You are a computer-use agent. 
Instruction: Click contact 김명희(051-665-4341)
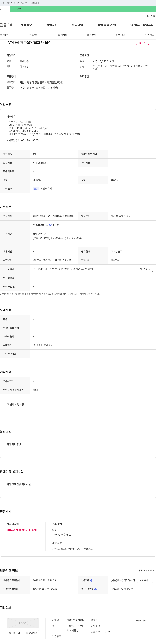click(x=45, y=589)
